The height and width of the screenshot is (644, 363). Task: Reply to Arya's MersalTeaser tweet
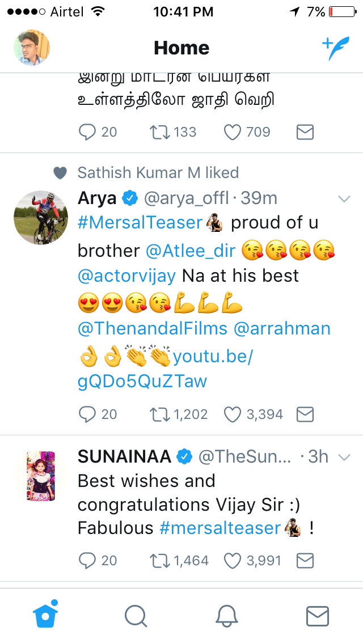87,414
